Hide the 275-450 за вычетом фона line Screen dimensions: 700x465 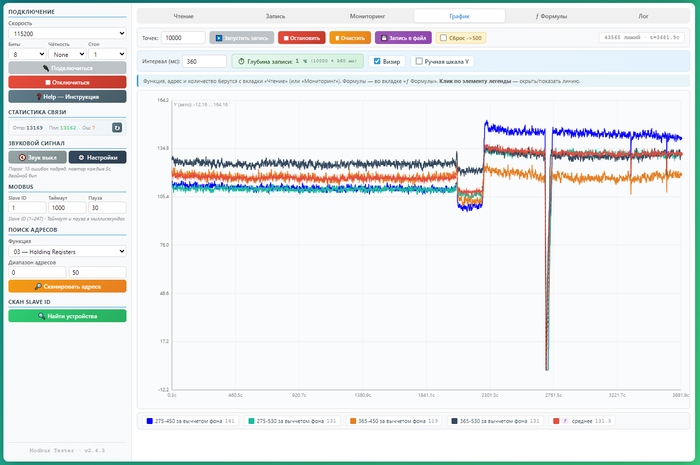pos(191,421)
